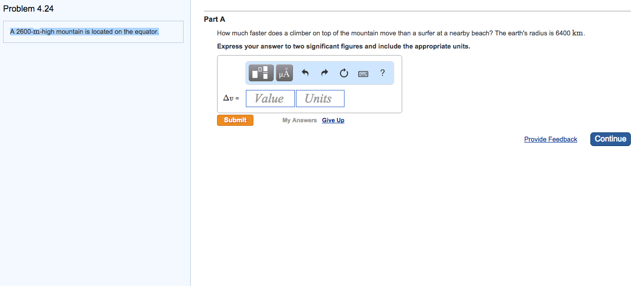Open the question mark help icon
The height and width of the screenshot is (286, 644).
tap(382, 73)
